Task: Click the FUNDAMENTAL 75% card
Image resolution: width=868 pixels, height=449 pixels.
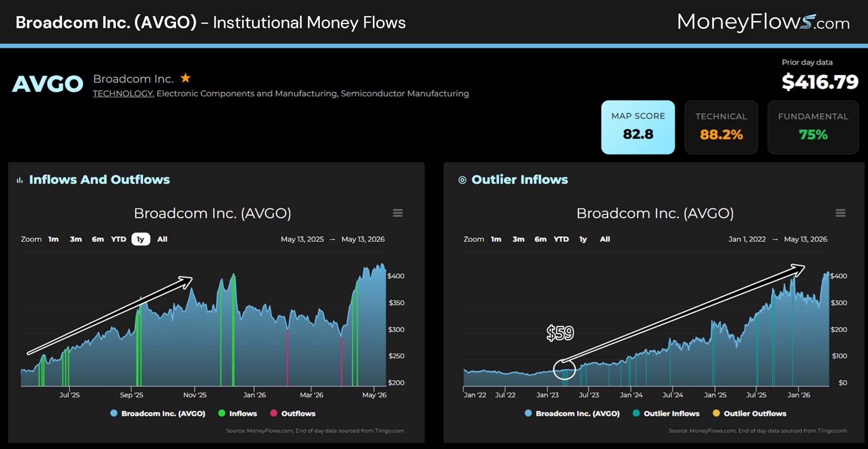Action: point(813,127)
